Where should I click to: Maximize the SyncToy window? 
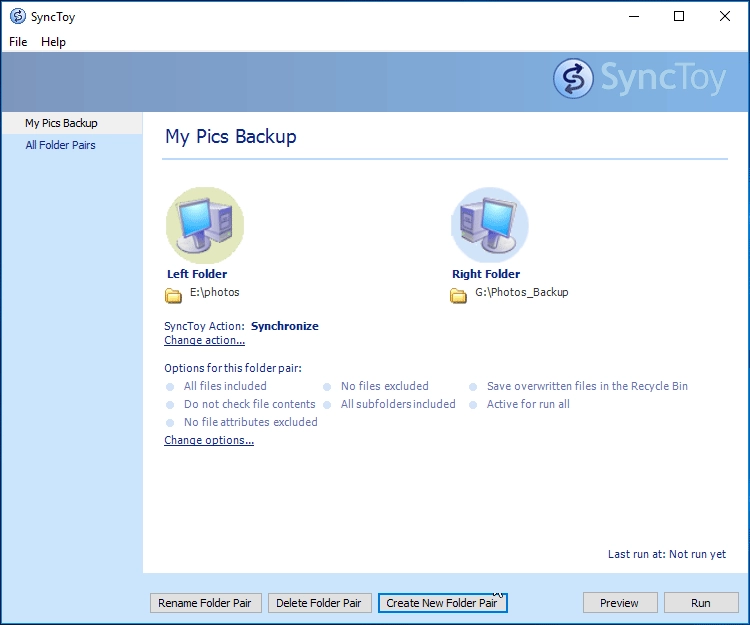(679, 16)
